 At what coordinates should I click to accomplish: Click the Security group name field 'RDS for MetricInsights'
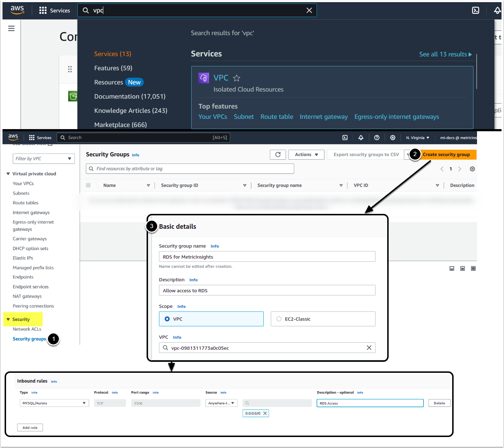pos(267,256)
